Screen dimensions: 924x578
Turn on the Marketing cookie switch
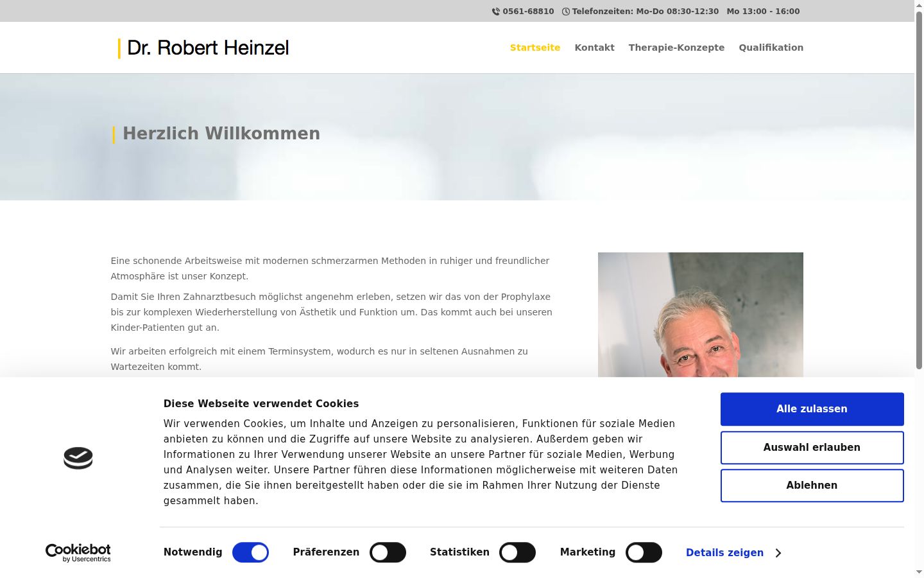click(644, 552)
